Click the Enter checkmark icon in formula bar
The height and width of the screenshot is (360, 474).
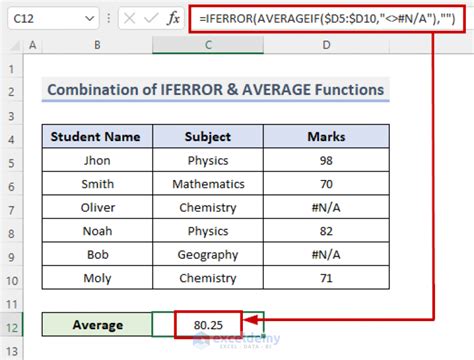[x=151, y=19]
